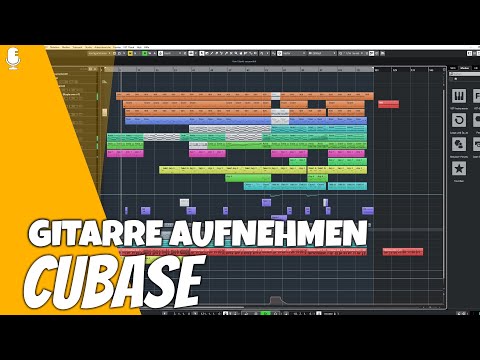The width and height of the screenshot is (480, 360).
Task: Toggle the green cycle button in transport bar
Action: pos(265,314)
